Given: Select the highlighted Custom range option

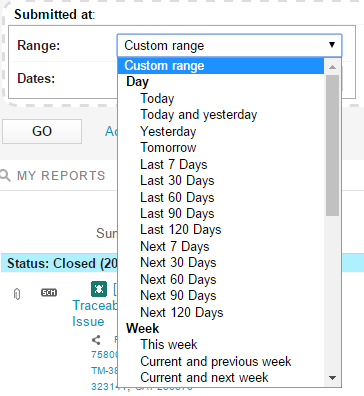Looking at the screenshot, I should click(221, 66).
